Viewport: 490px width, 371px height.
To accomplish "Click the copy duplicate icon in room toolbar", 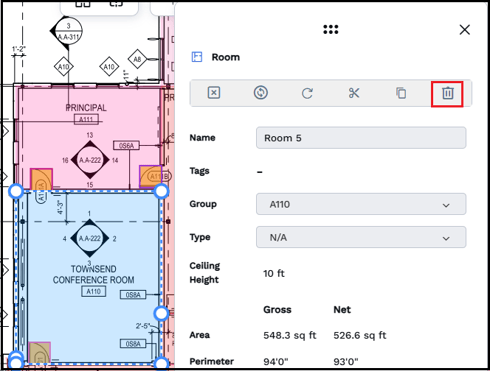I will point(401,93).
